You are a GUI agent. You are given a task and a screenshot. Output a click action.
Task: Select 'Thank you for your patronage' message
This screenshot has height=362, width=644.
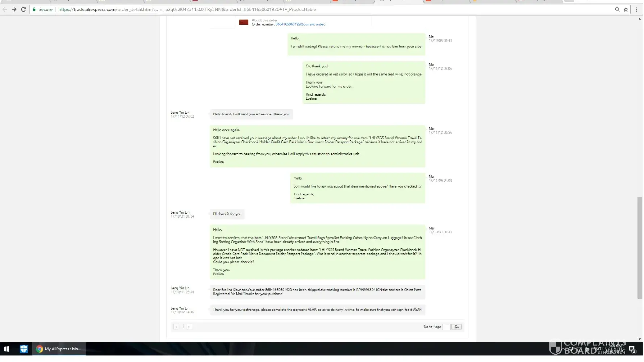[x=317, y=310]
